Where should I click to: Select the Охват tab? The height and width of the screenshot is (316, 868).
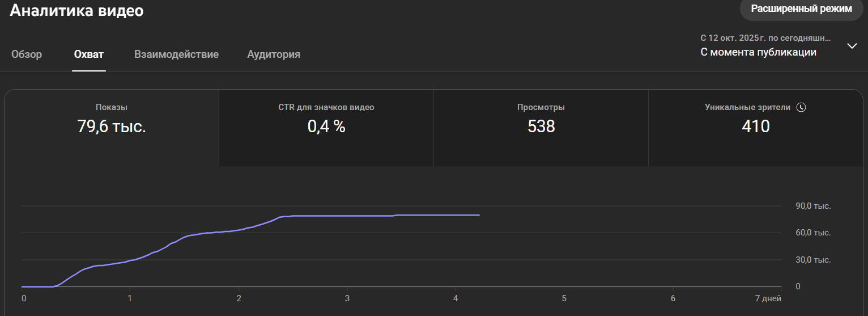(x=89, y=54)
